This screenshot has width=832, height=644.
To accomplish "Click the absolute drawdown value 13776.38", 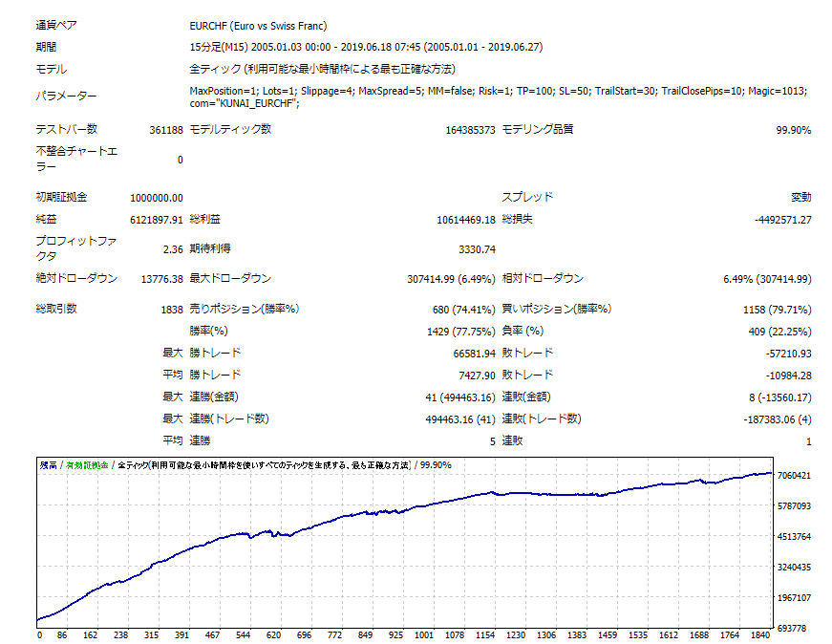I will [161, 279].
